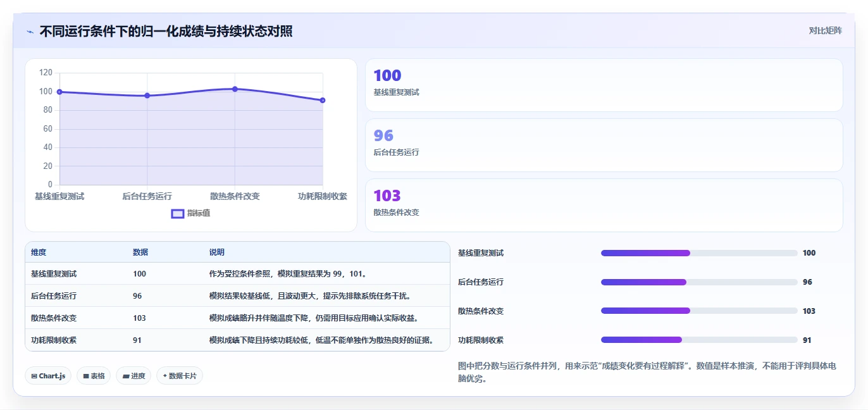Click the table value 96 in the 数据 column
Image resolution: width=868 pixels, height=410 pixels.
(137, 295)
